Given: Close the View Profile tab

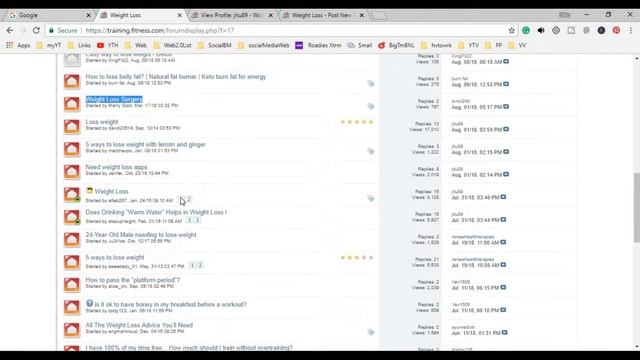Looking at the screenshot, I should pos(271,15).
